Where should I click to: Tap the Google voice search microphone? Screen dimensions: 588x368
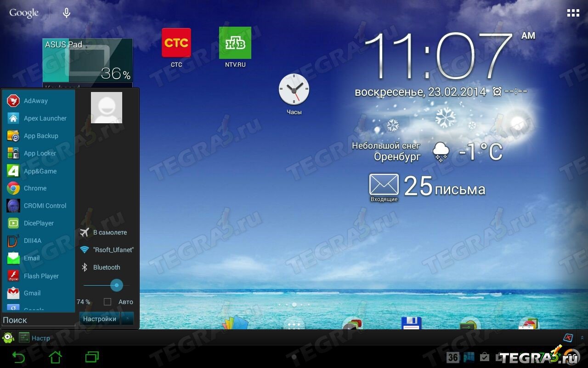coord(67,13)
